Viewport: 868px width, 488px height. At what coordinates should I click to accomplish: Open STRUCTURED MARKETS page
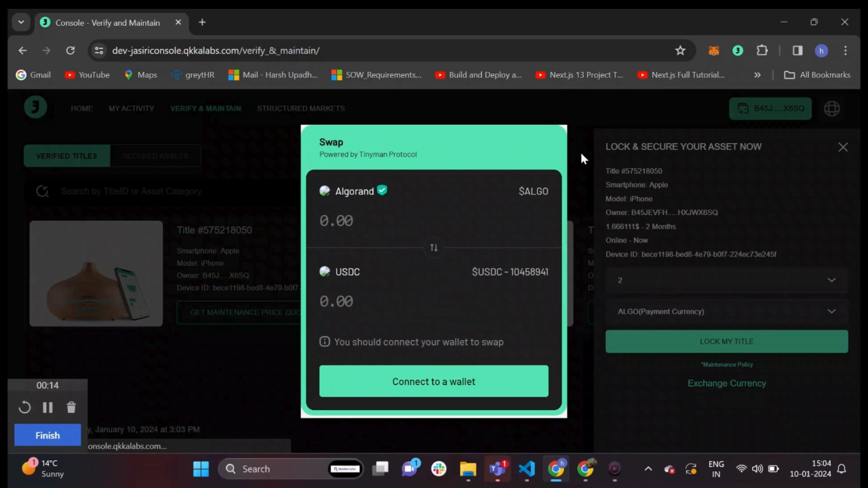click(x=300, y=108)
